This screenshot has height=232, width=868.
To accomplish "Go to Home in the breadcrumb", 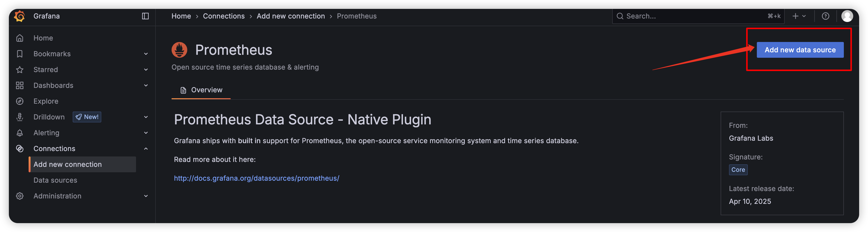I will (x=181, y=16).
